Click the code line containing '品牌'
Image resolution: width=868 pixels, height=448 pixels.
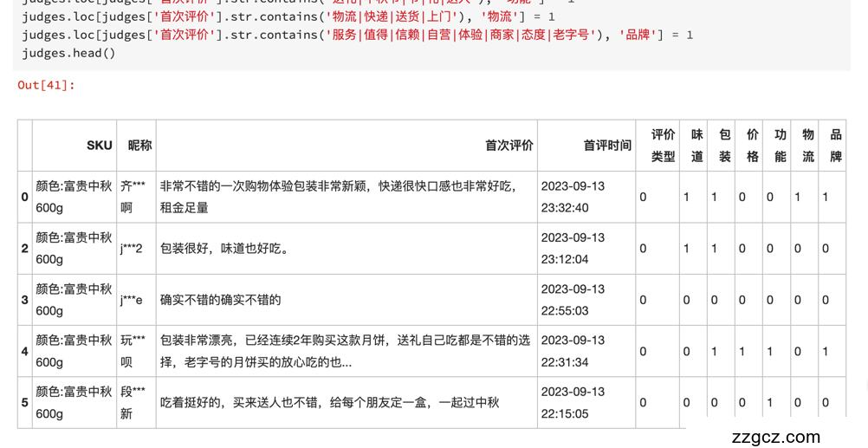357,35
